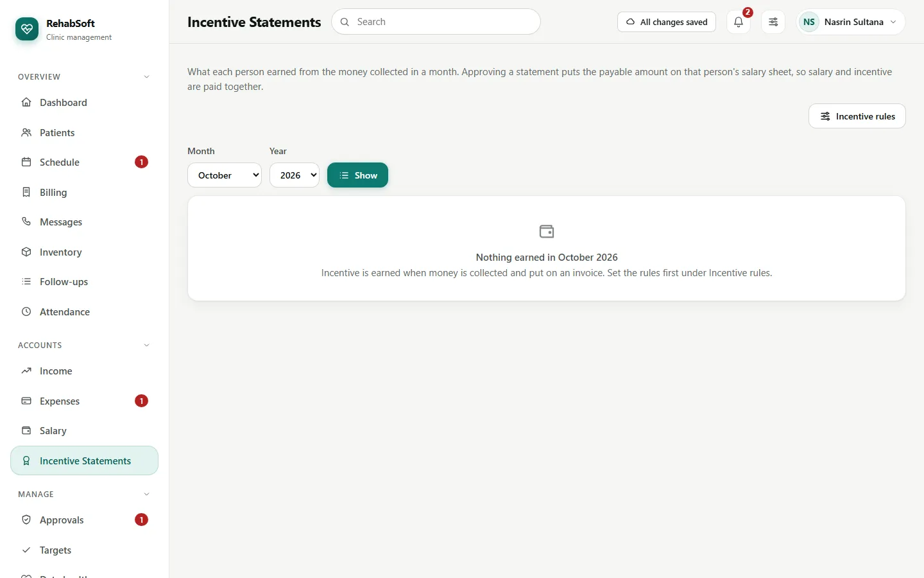Click 'Nothing earned in October 2026' text
Viewport: 924px width, 578px height.
point(547,257)
